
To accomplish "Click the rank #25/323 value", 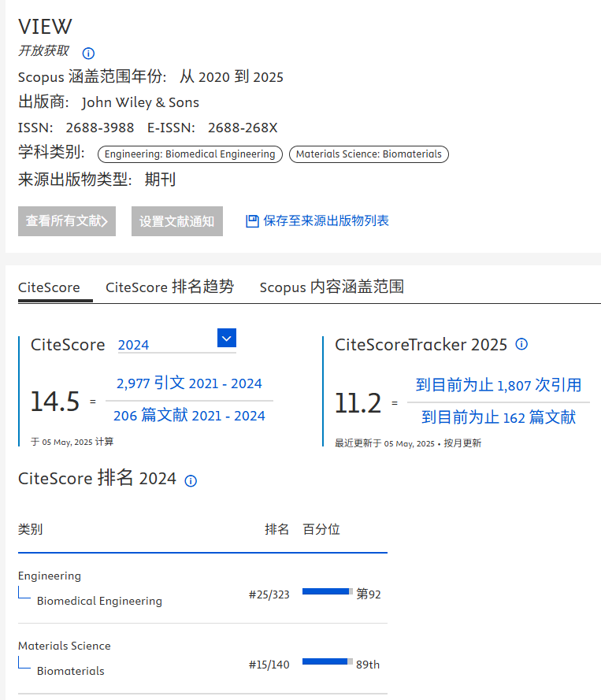I will (269, 594).
